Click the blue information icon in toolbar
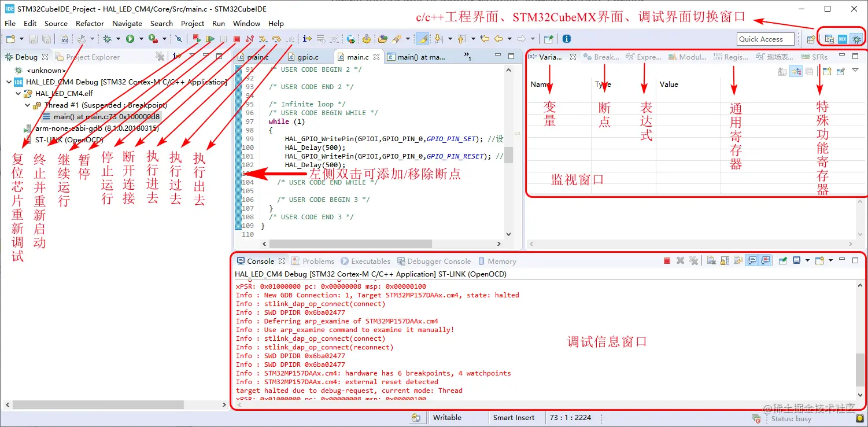868x427 pixels. [x=566, y=39]
